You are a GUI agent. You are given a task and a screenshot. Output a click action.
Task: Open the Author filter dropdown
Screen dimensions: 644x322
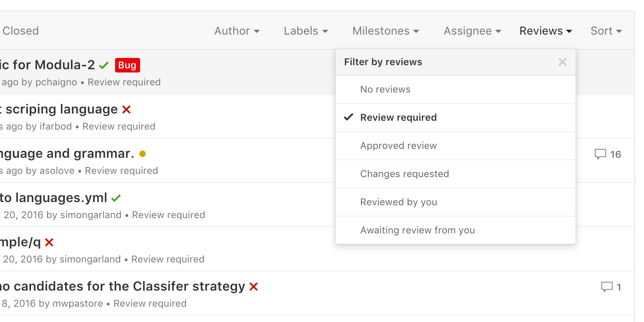(237, 31)
